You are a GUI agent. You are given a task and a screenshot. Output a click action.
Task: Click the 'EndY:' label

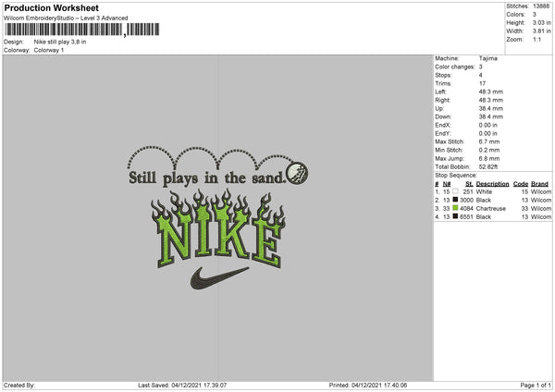(443, 134)
